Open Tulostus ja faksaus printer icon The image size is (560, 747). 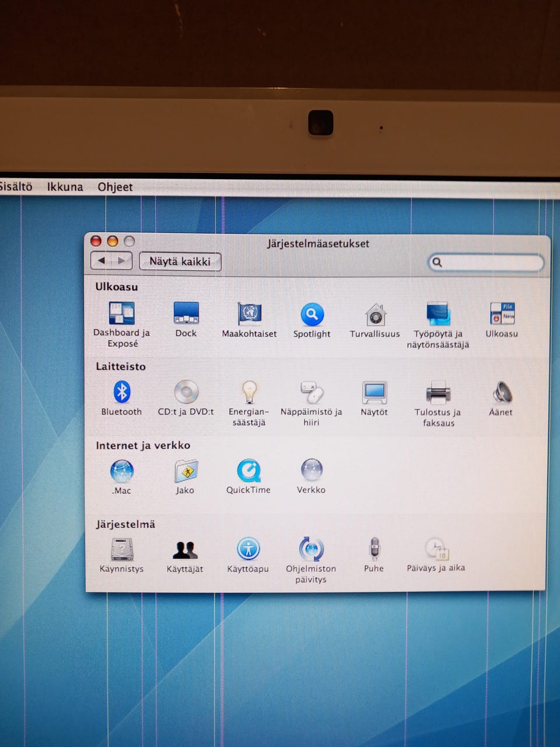(x=437, y=393)
